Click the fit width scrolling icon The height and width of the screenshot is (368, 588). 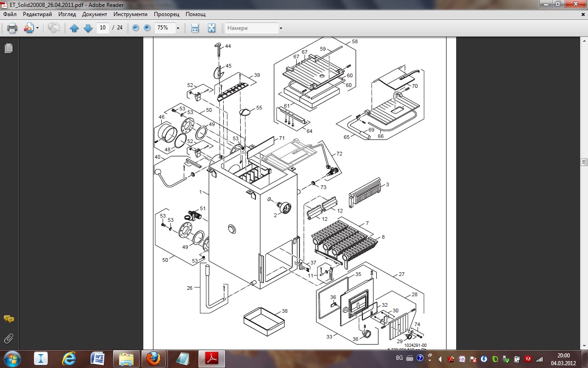(x=195, y=28)
